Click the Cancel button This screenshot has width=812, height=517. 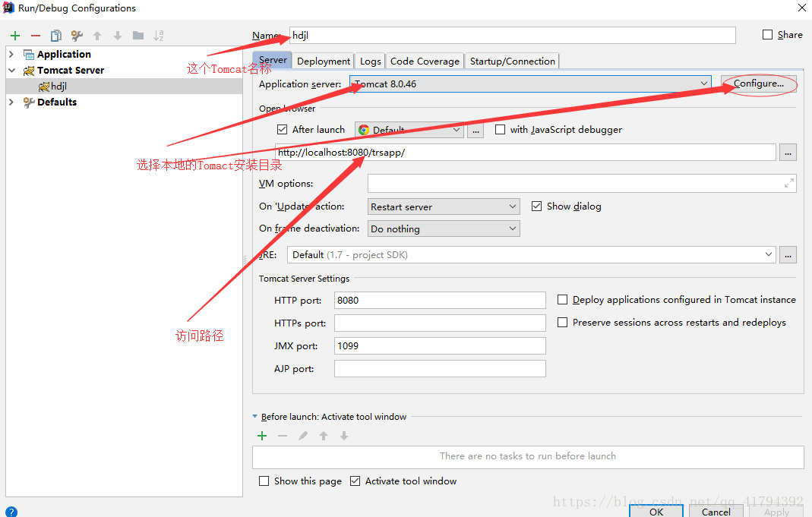716,512
